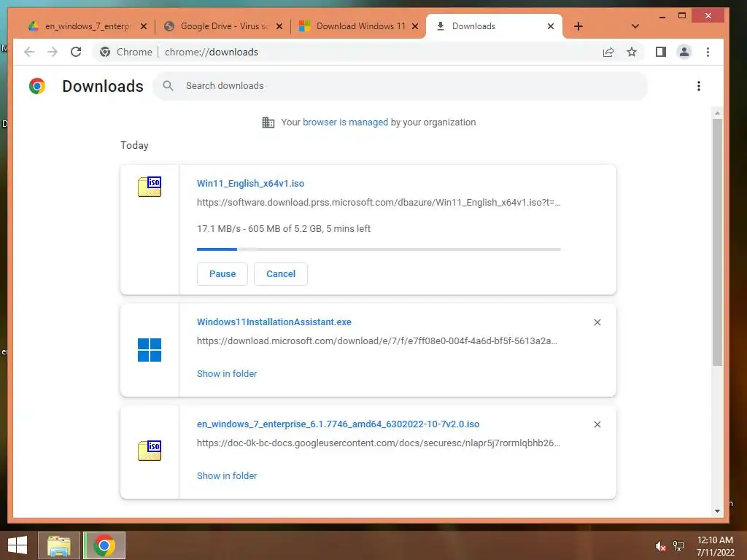Click the software.download.prss.microsoft.com source URL
The height and width of the screenshot is (560, 747).
pos(379,203)
